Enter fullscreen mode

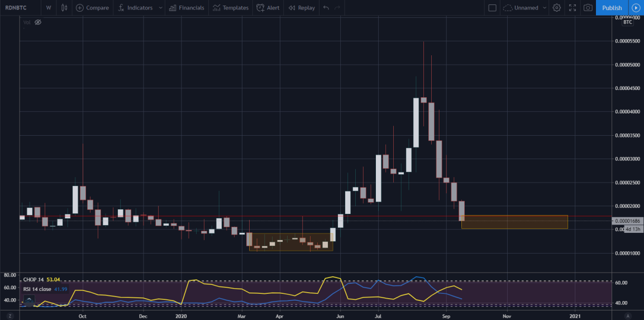click(x=572, y=8)
